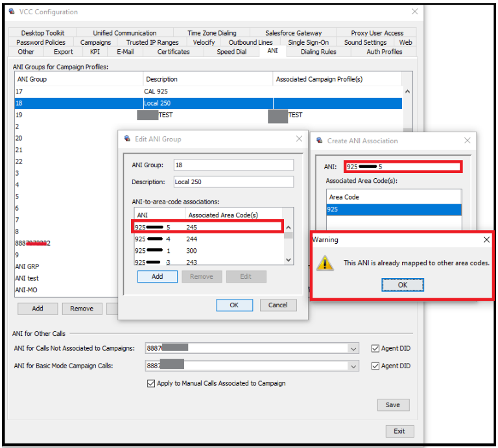498x448 pixels.
Task: Click OK in the Warning dialog
Action: pyautogui.click(x=403, y=285)
